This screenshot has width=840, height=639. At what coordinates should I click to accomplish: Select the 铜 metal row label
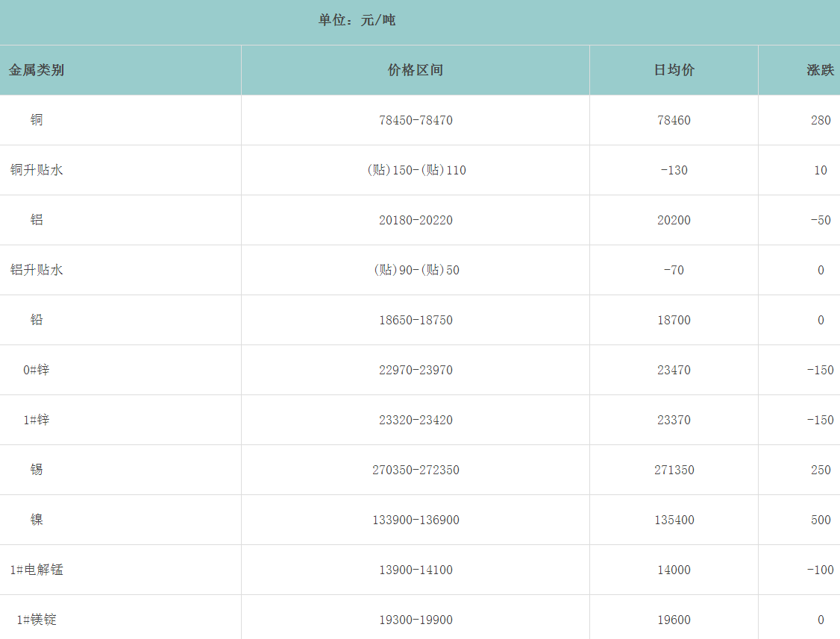pyautogui.click(x=37, y=120)
